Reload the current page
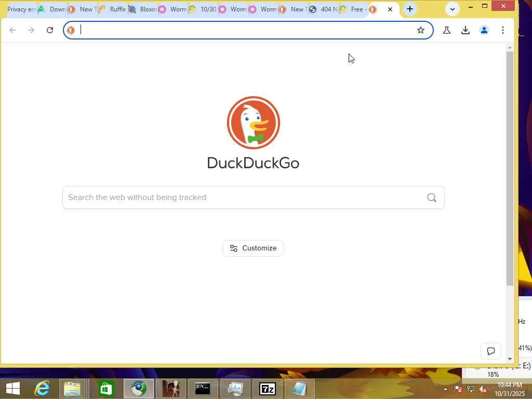Screen dimensions: 532x399 (x=50, y=30)
